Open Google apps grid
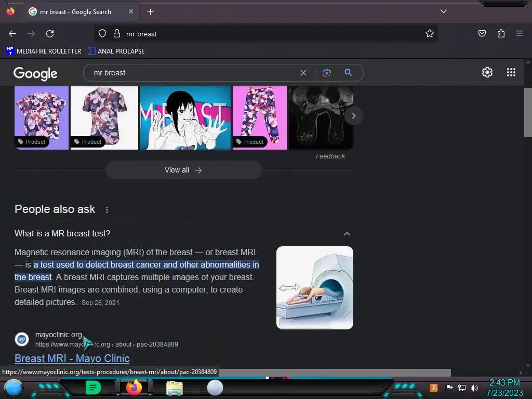The width and height of the screenshot is (532, 399). (511, 72)
